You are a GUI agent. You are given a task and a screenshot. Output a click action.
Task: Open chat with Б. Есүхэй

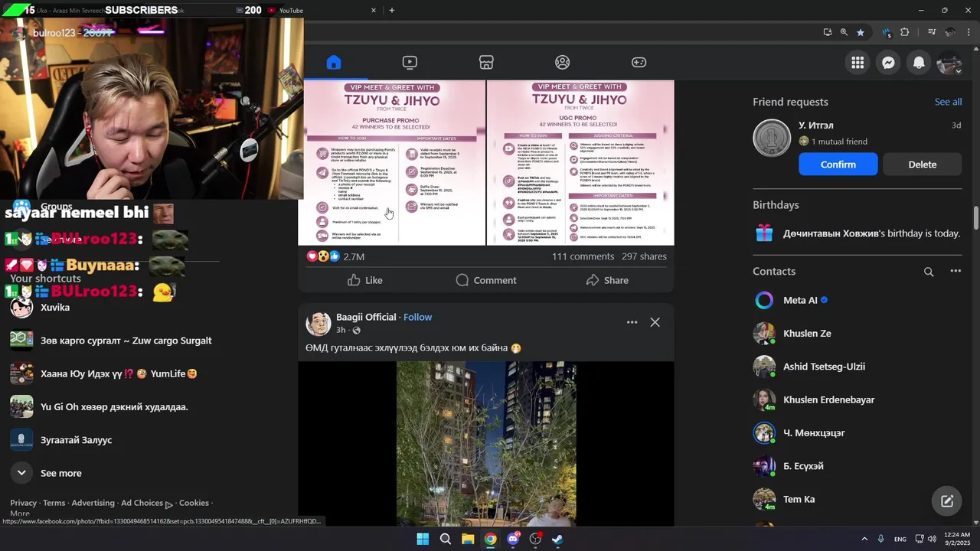tap(857, 466)
